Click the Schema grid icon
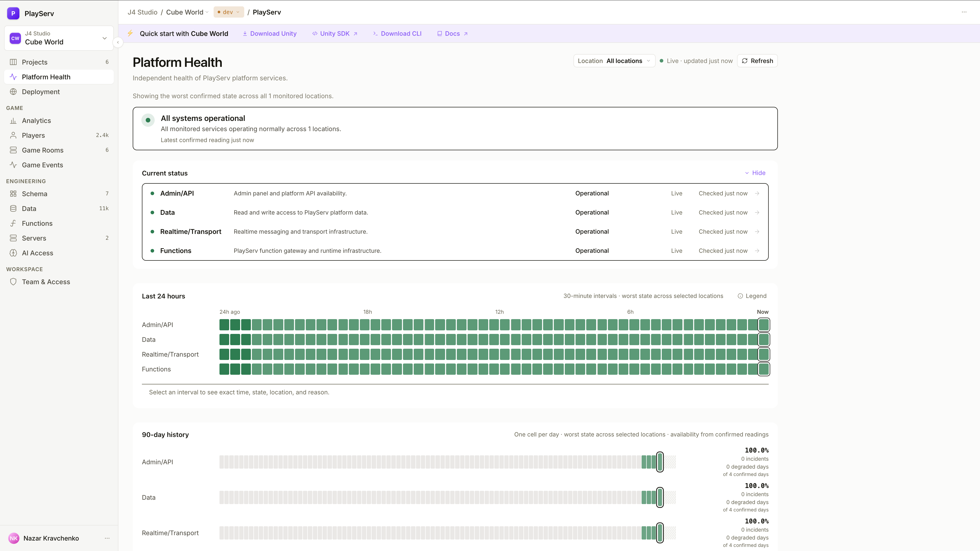The image size is (980, 551). click(13, 194)
